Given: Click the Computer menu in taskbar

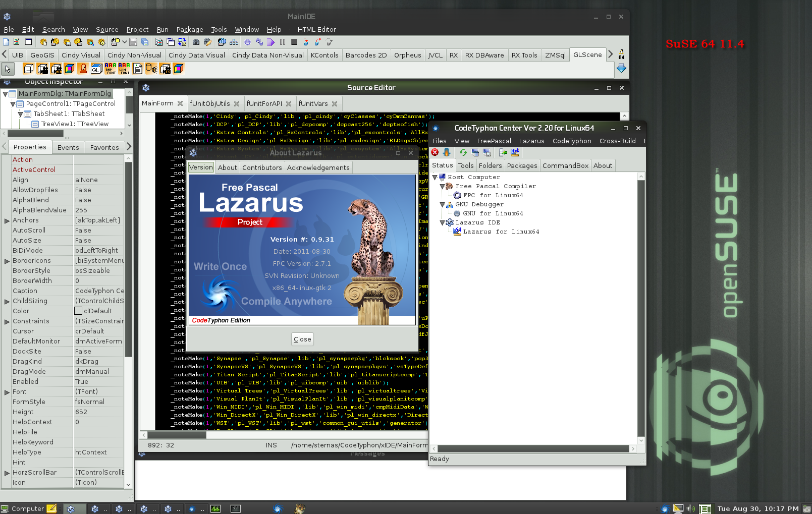Looking at the screenshot, I should 23,508.
